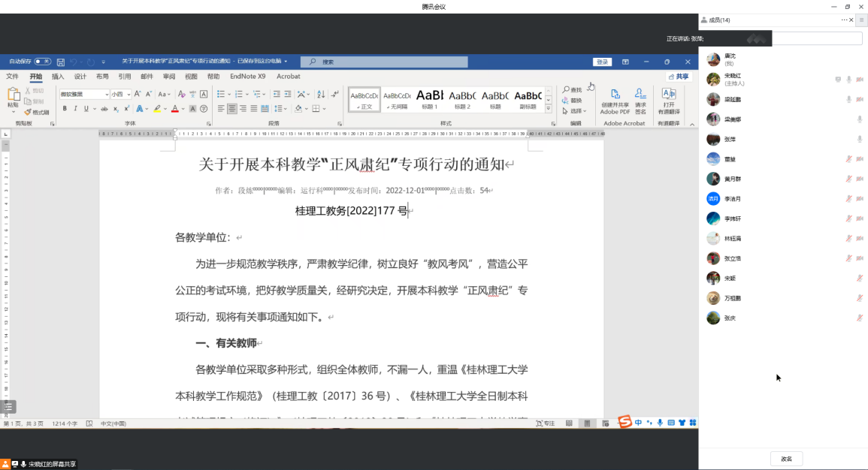Open 有道翻译 with the 打开 icon
Image resolution: width=868 pixels, height=470 pixels.
(668, 94)
